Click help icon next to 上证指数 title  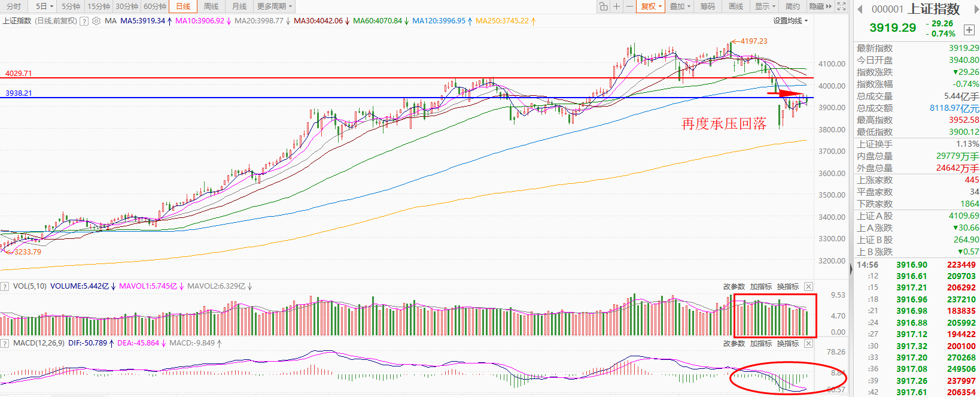(x=84, y=21)
